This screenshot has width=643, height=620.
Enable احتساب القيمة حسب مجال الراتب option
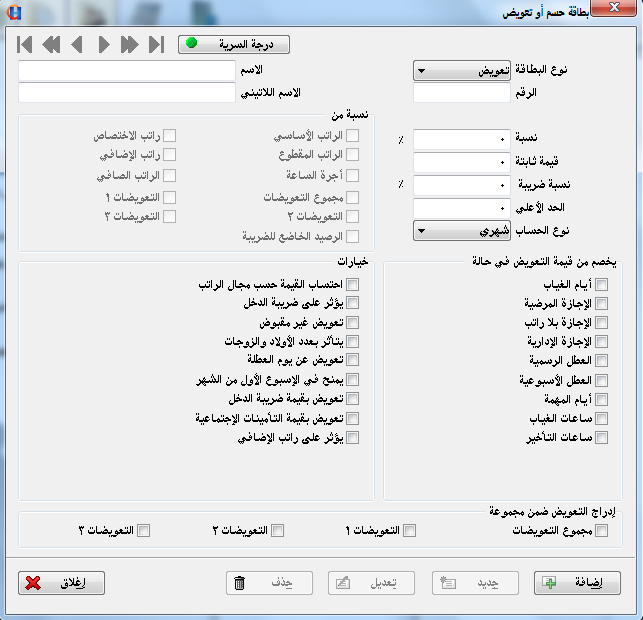pyautogui.click(x=352, y=284)
